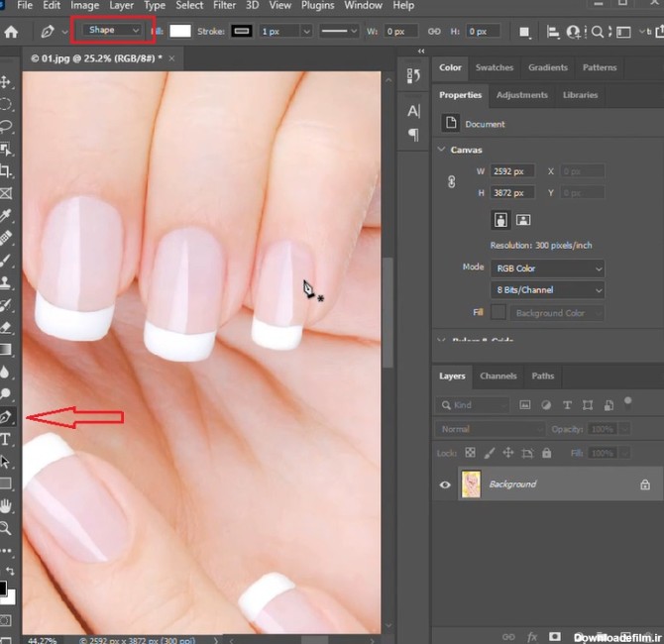Click the white Fill color swatch
The height and width of the screenshot is (644, 664).
(180, 32)
